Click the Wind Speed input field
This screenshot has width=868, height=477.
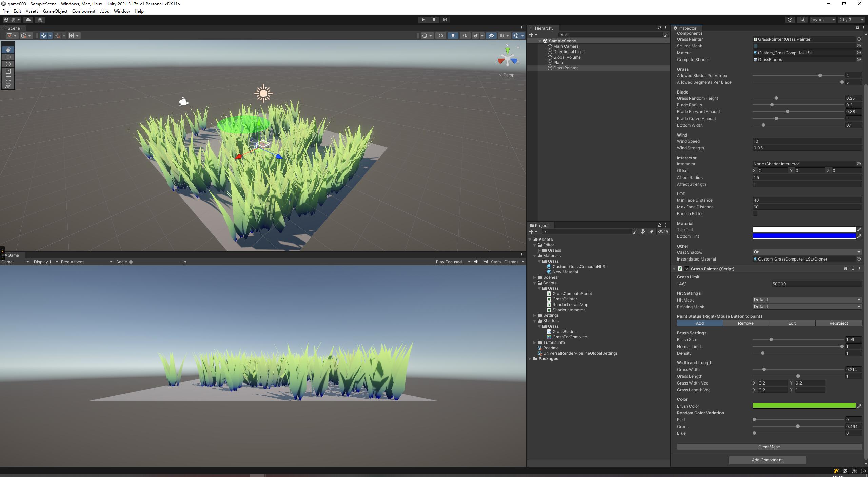click(807, 141)
